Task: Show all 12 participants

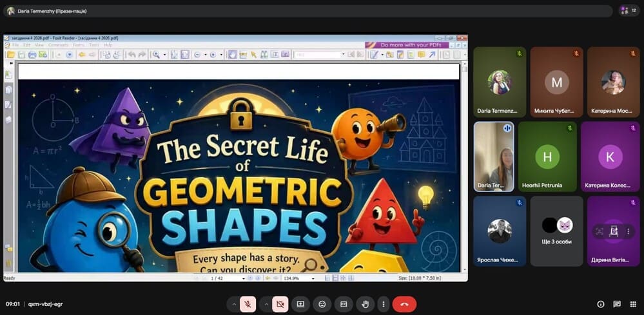Action: point(629,10)
